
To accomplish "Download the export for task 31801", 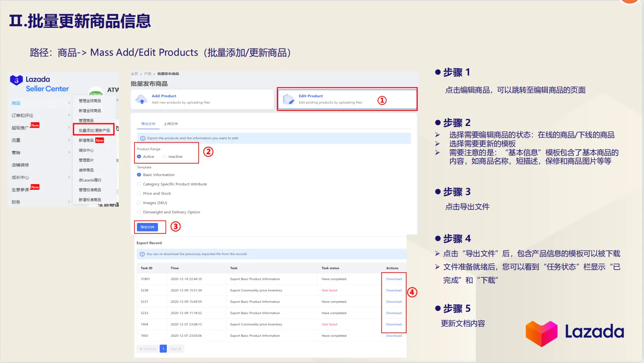I will [x=394, y=279].
